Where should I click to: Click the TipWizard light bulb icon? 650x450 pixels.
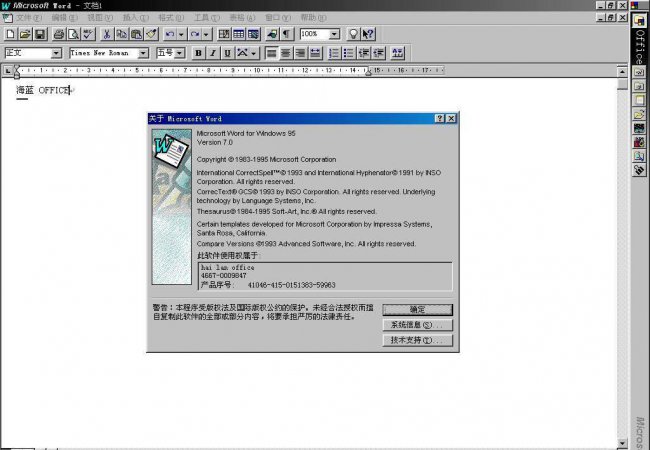(x=353, y=34)
